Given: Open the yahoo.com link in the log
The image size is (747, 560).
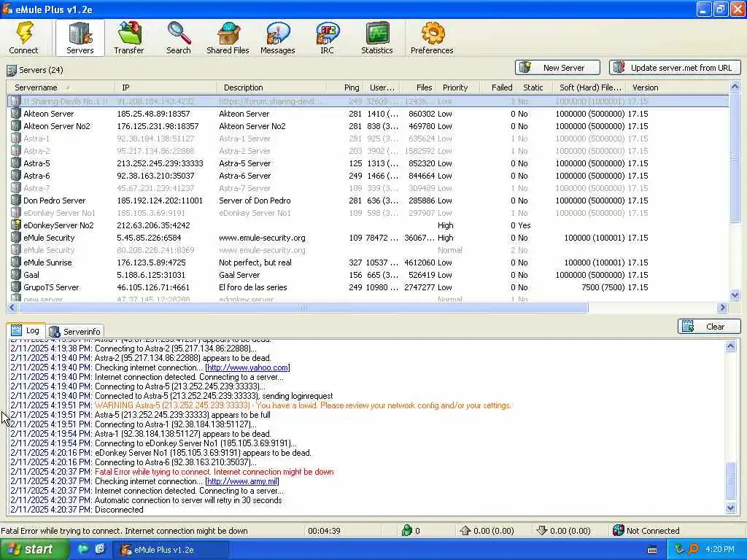Looking at the screenshot, I should click(x=248, y=367).
